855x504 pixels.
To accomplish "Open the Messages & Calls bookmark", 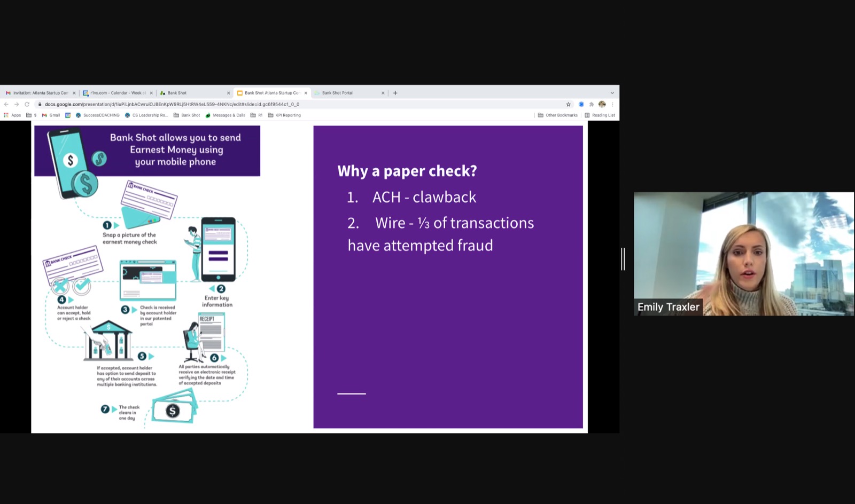I will (x=226, y=115).
